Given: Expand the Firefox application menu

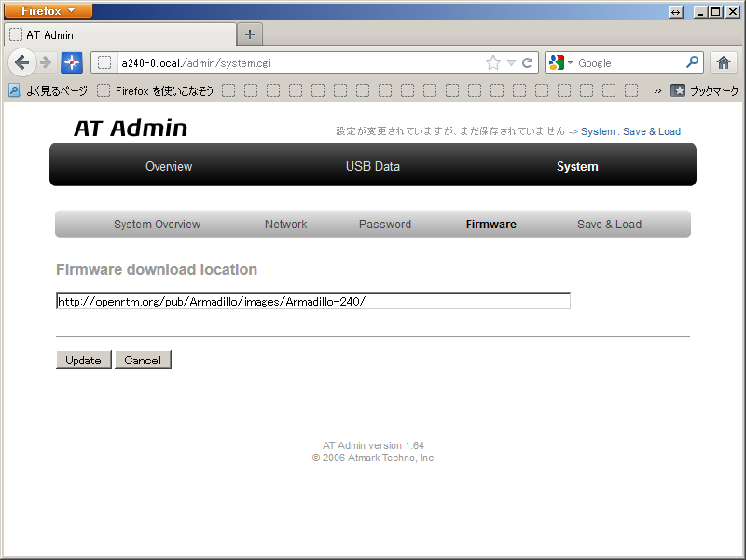Looking at the screenshot, I should pyautogui.click(x=48, y=10).
